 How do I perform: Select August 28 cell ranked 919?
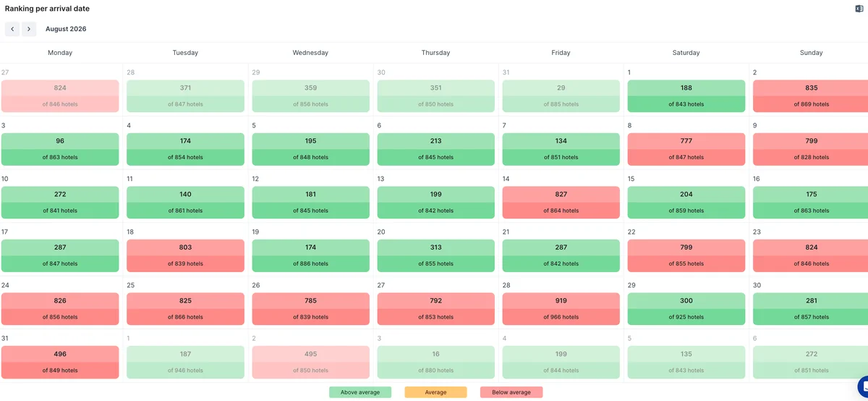[561, 308]
